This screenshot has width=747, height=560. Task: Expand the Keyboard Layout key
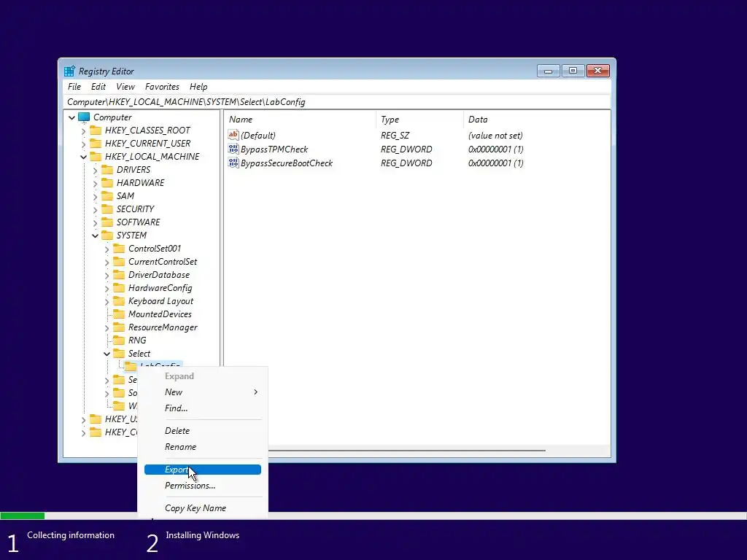click(107, 301)
